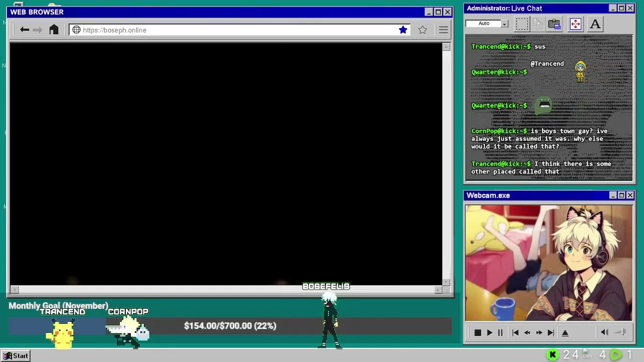Play the Webcam.exe video
Screen dimensions: 644x362
point(490,332)
